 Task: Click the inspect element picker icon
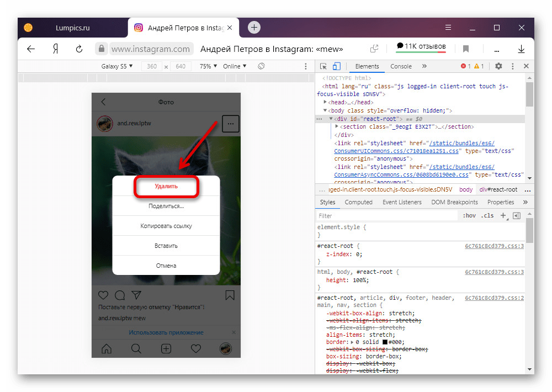pos(325,66)
